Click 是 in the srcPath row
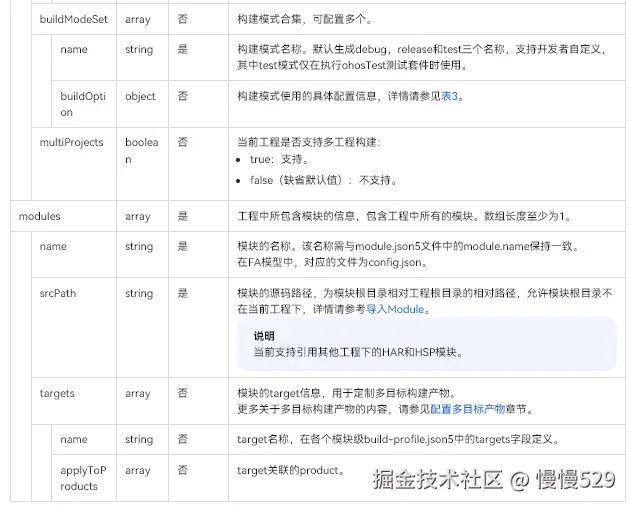The image size is (631, 507). 183,293
